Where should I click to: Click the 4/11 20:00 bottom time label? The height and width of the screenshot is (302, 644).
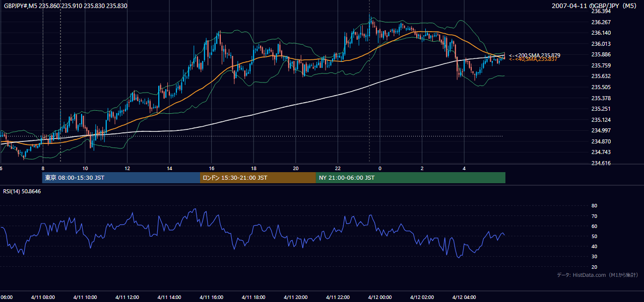point(296,297)
